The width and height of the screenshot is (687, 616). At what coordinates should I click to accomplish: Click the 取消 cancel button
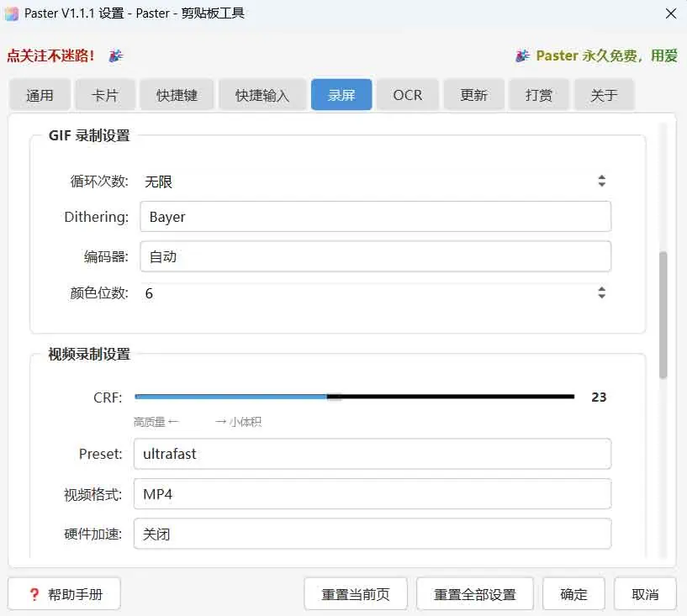coord(645,594)
